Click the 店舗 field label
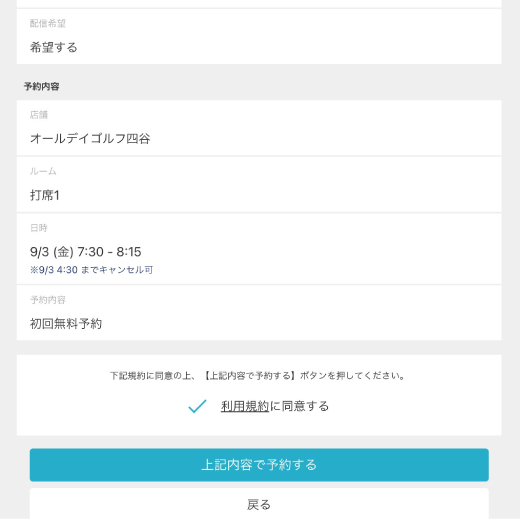This screenshot has height=520, width=520. [39, 115]
